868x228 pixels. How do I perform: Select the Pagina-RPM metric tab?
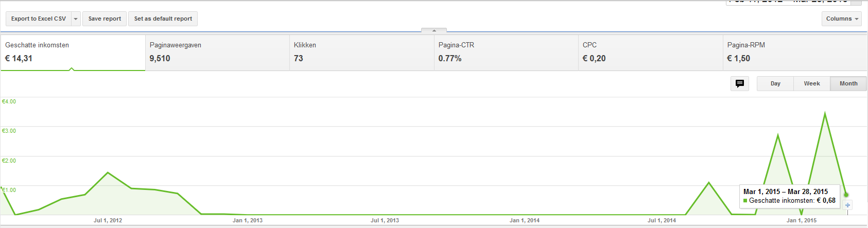(795, 52)
